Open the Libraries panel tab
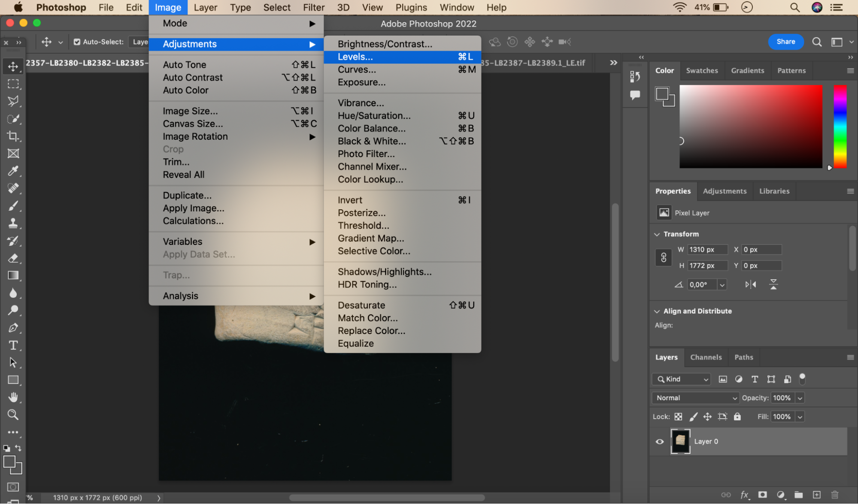Viewport: 858px width, 504px height. click(x=774, y=191)
